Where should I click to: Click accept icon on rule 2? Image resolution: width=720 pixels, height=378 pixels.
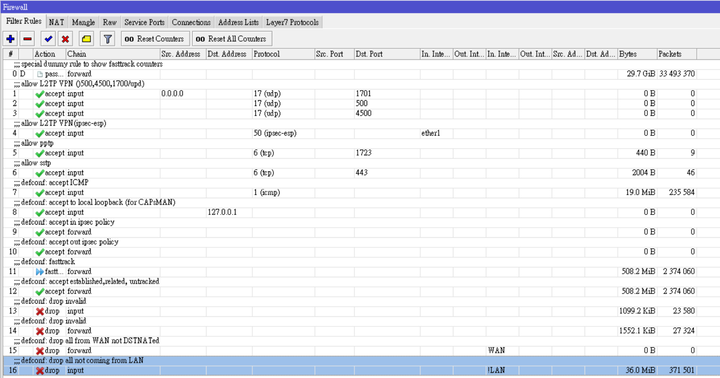pos(40,104)
